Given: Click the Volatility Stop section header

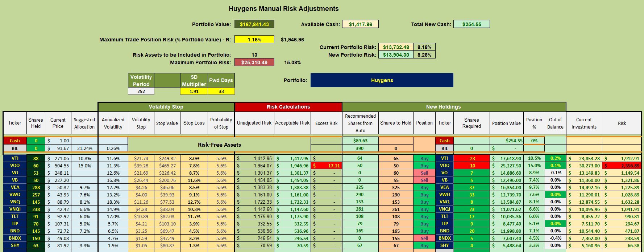Looking at the screenshot, I should pyautogui.click(x=166, y=107).
